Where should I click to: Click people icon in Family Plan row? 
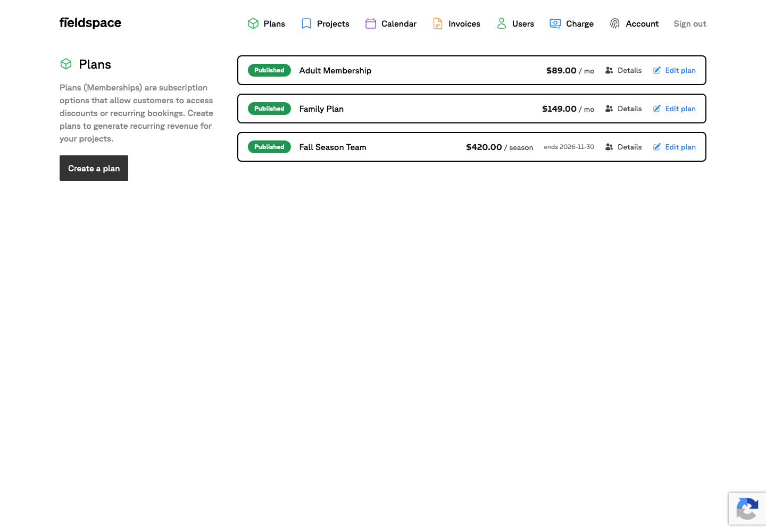[x=609, y=109]
